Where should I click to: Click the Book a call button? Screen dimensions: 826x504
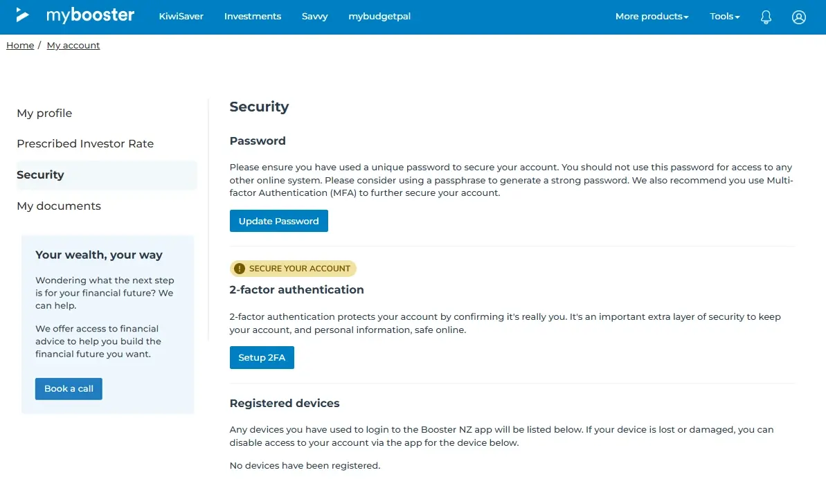tap(69, 388)
